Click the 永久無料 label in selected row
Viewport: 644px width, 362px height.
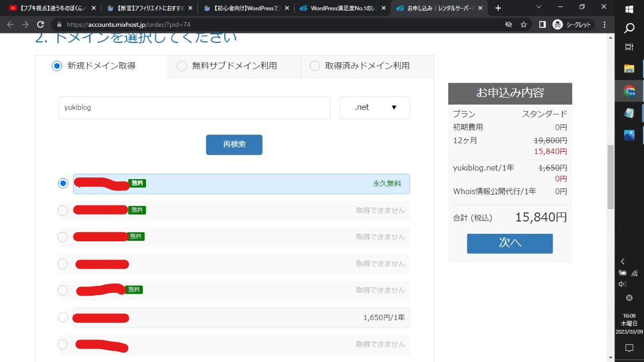coord(387,183)
